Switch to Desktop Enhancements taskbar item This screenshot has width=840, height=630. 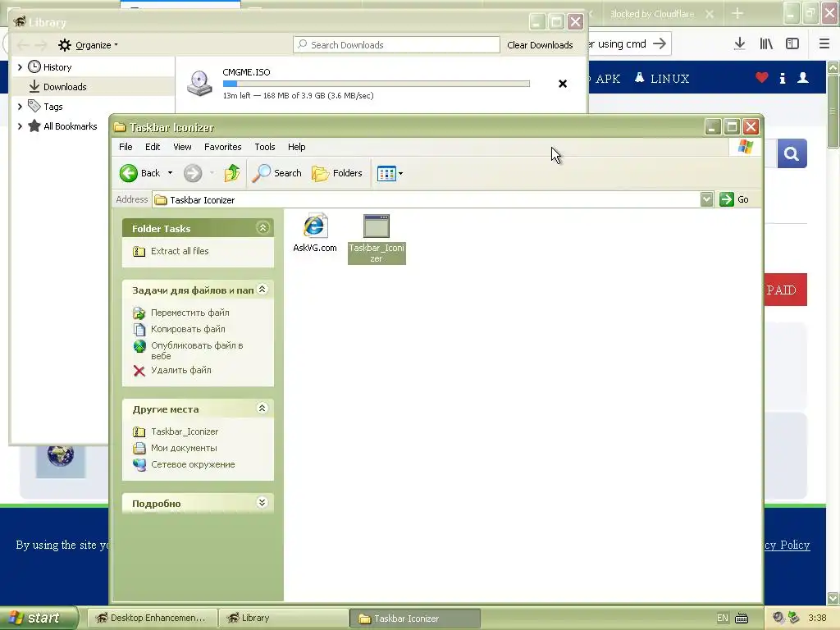coord(152,618)
